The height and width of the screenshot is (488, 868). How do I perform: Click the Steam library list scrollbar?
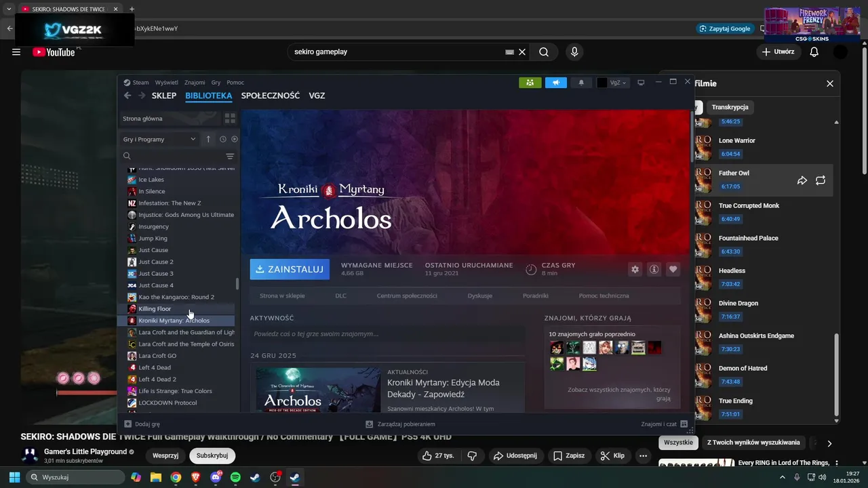point(237,283)
